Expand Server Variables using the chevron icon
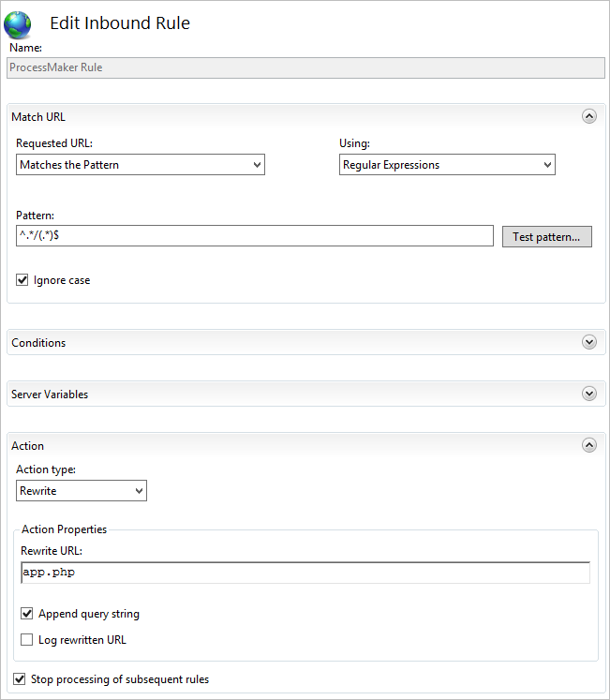 tap(588, 394)
